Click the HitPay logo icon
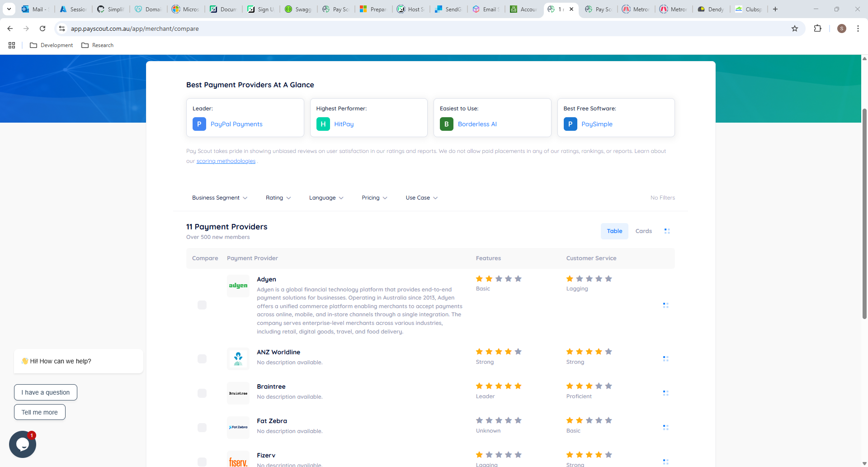Screen dimensions: 868x467 click(x=323, y=124)
